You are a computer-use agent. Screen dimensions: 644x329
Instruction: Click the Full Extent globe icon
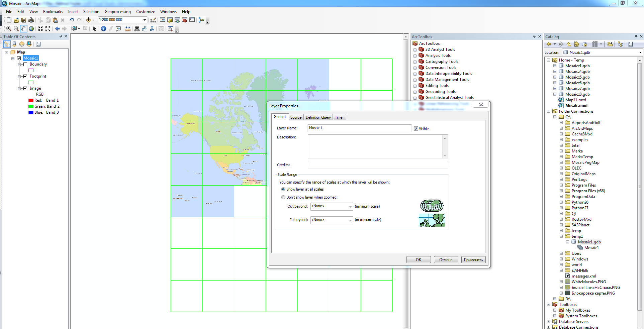31,29
